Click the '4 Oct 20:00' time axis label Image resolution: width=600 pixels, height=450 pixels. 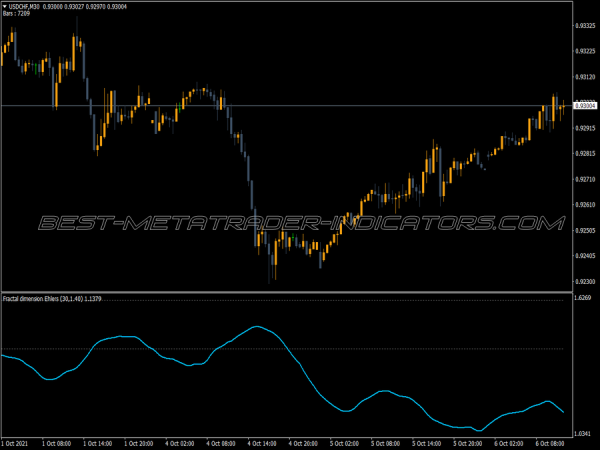click(x=303, y=443)
